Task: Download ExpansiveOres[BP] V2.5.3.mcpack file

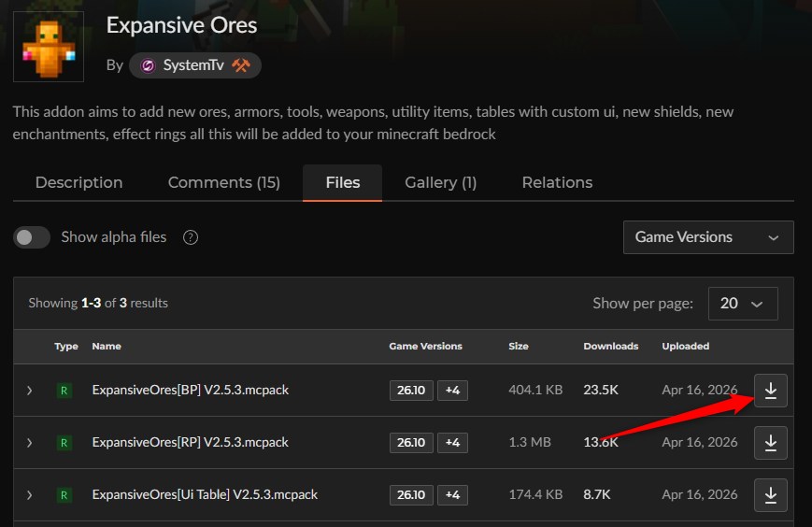Action: [771, 391]
